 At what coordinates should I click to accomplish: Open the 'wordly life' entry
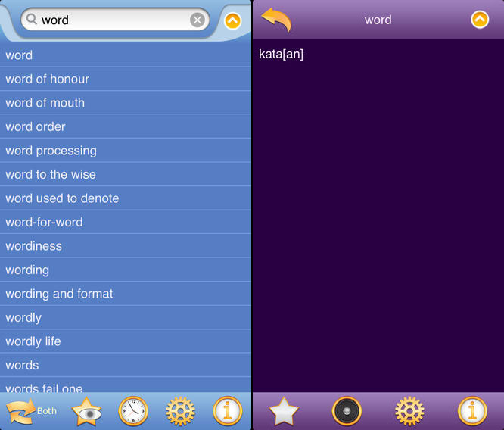click(126, 341)
